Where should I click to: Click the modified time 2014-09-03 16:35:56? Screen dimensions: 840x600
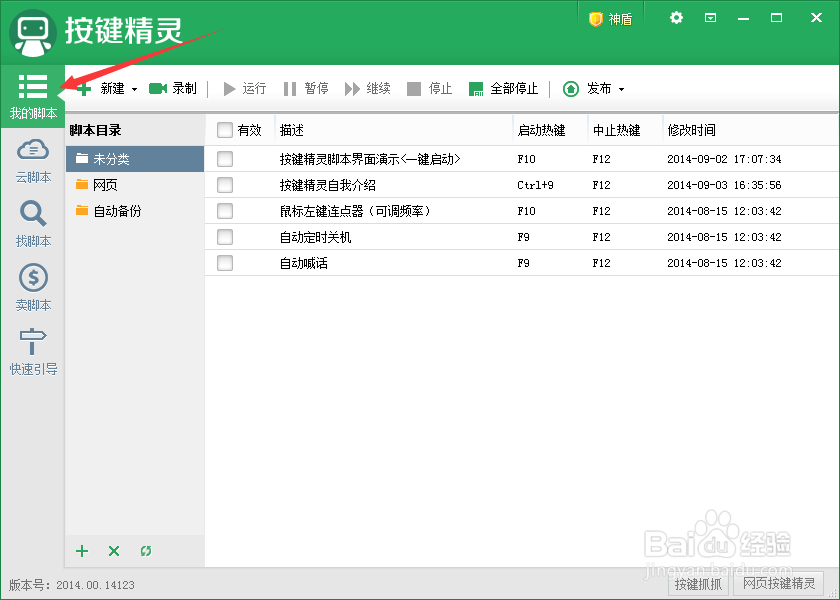point(724,185)
